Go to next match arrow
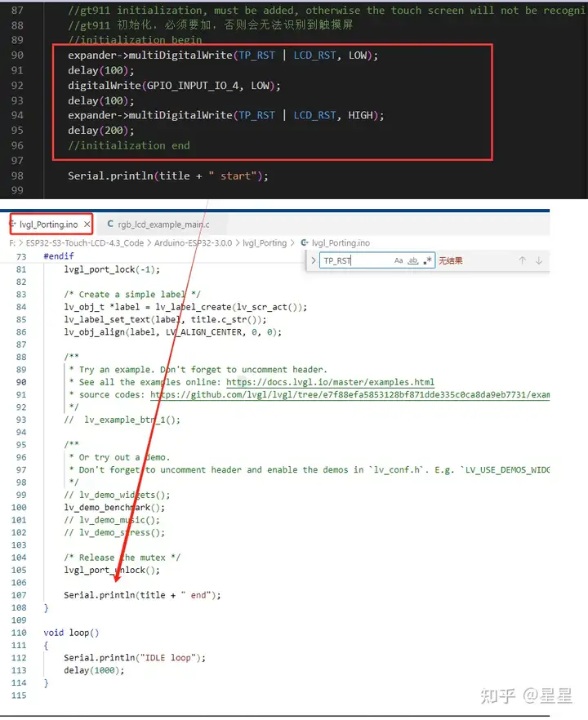The image size is (588, 720). pos(539,260)
